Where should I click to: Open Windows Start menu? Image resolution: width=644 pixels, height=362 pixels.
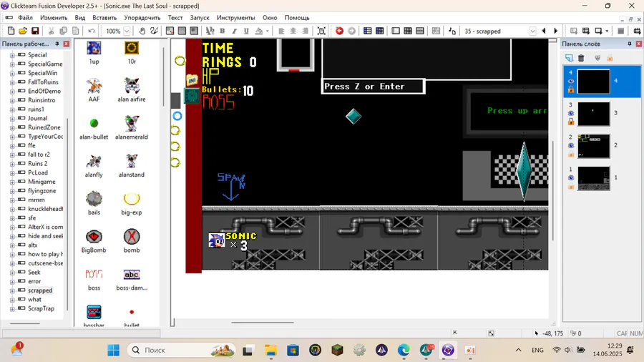113,350
